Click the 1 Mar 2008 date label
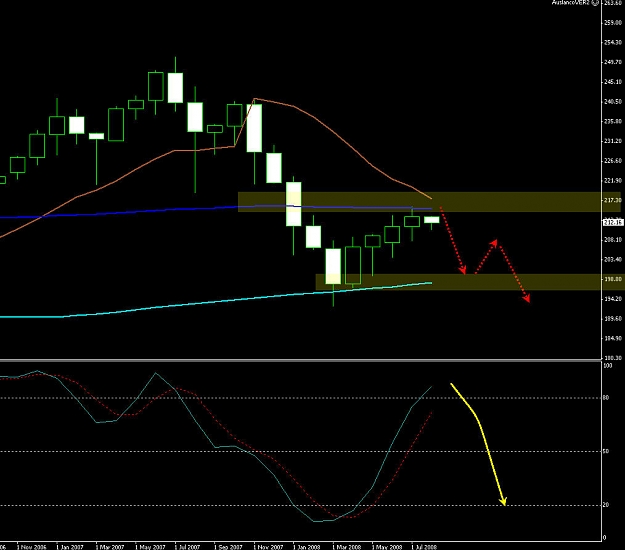 coord(347,547)
